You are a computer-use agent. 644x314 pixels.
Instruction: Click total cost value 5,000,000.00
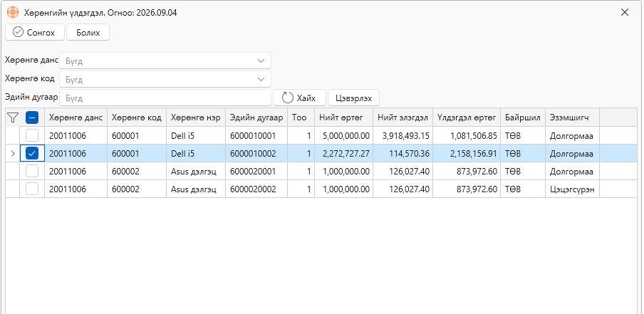tap(344, 135)
